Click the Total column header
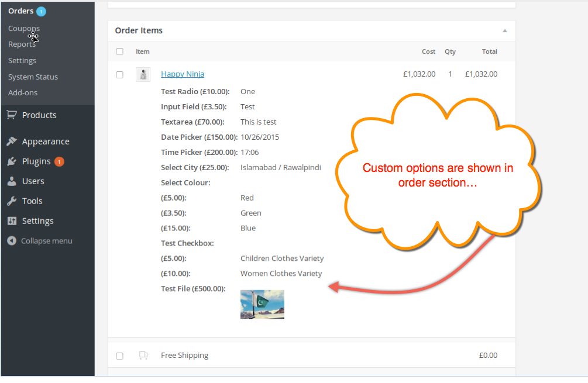 tap(489, 51)
